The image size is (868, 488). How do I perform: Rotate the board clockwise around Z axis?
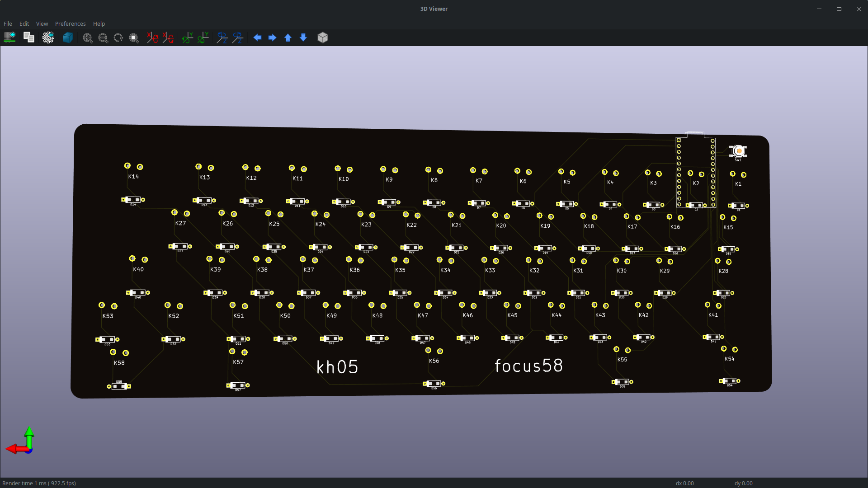[222, 38]
